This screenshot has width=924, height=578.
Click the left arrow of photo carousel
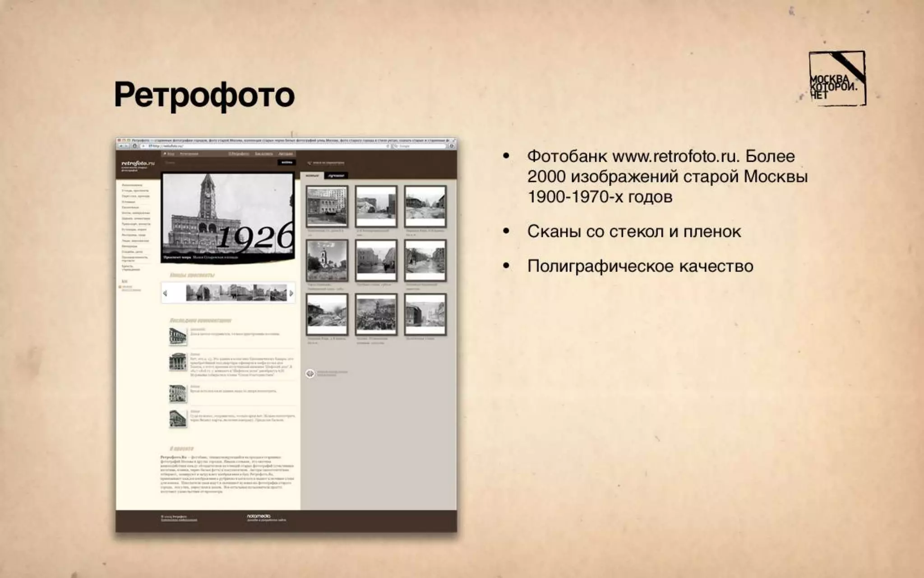[x=165, y=293]
